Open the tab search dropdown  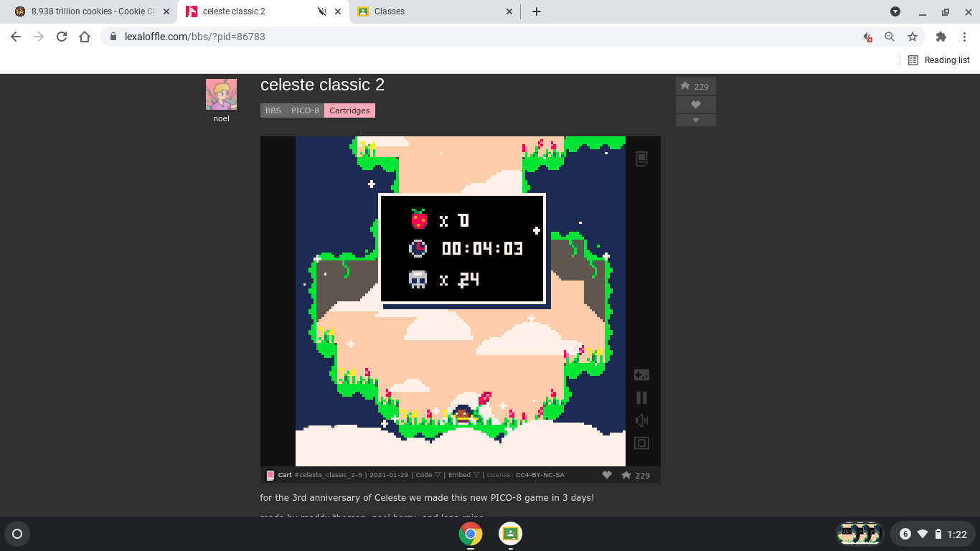tap(895, 11)
